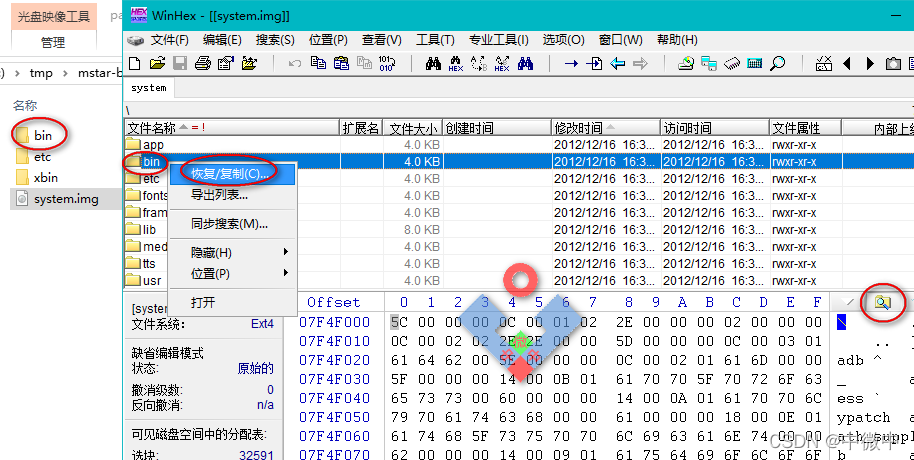
Task: Sort by 扩展名 column header
Action: pyautogui.click(x=361, y=128)
